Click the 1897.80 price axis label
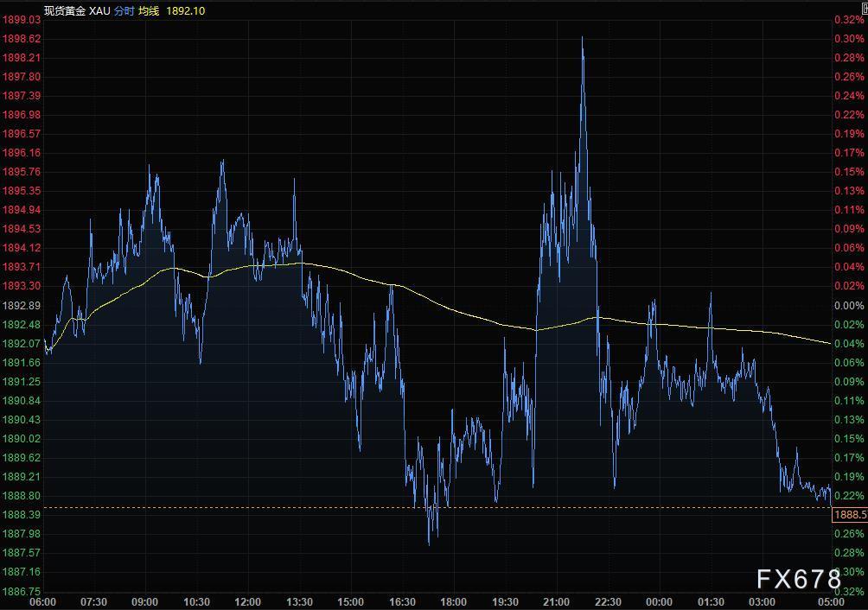This screenshot has width=868, height=610. click(x=22, y=77)
